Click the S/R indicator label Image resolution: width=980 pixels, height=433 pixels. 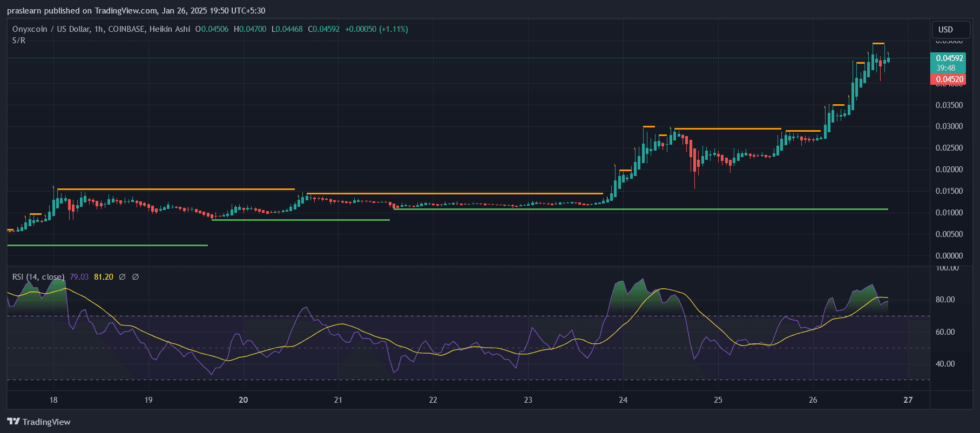[19, 40]
